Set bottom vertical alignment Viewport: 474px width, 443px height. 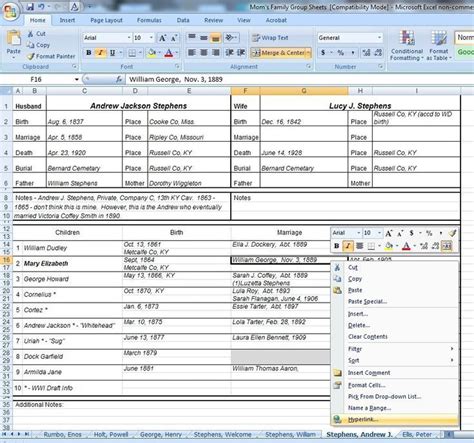pyautogui.click(x=216, y=37)
